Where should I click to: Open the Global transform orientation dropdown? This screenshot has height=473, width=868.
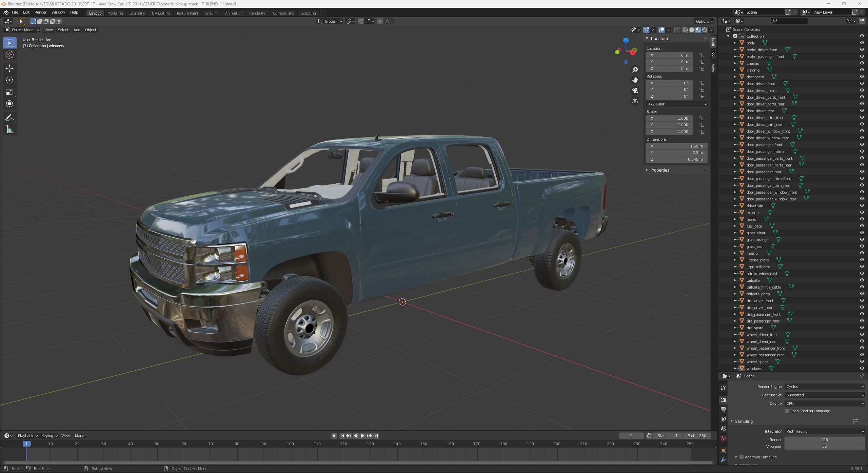(330, 21)
